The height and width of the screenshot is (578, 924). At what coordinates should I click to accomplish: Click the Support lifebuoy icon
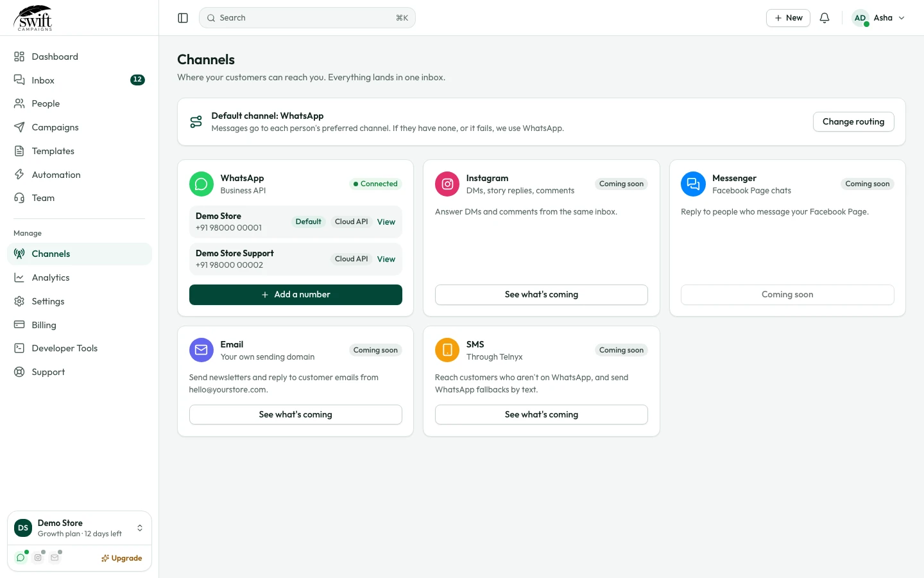point(19,372)
